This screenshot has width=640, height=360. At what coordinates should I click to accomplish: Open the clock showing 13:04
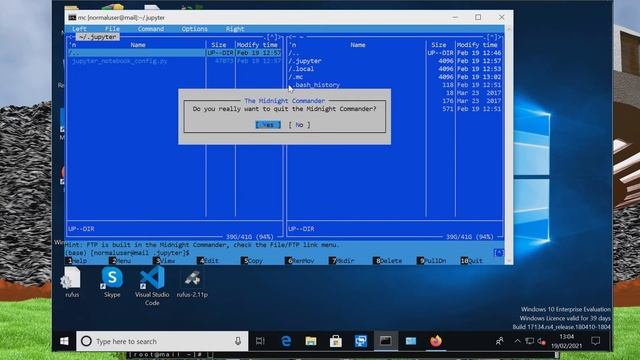coord(567,341)
